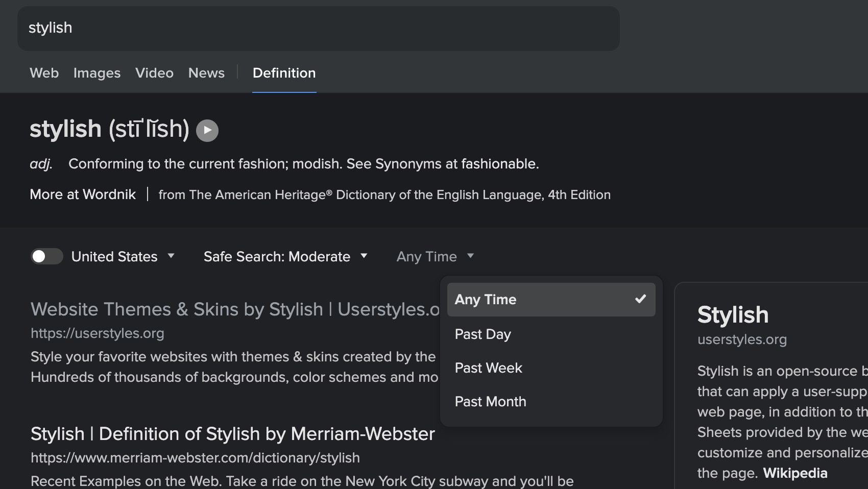Open the More at Wordnik link
The image size is (868, 489).
(x=83, y=194)
